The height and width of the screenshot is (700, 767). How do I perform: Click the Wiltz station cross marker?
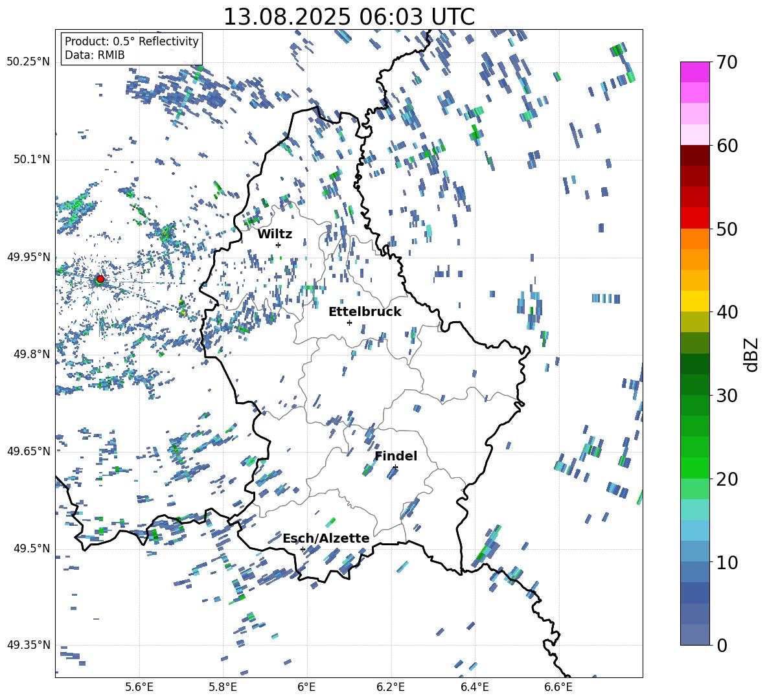(x=279, y=245)
